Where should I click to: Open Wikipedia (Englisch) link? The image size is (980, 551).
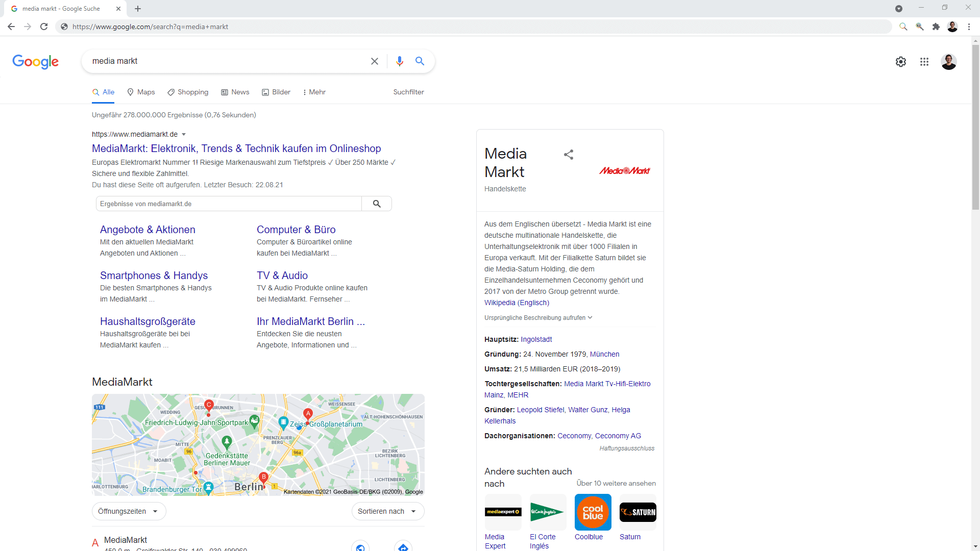coord(517,303)
